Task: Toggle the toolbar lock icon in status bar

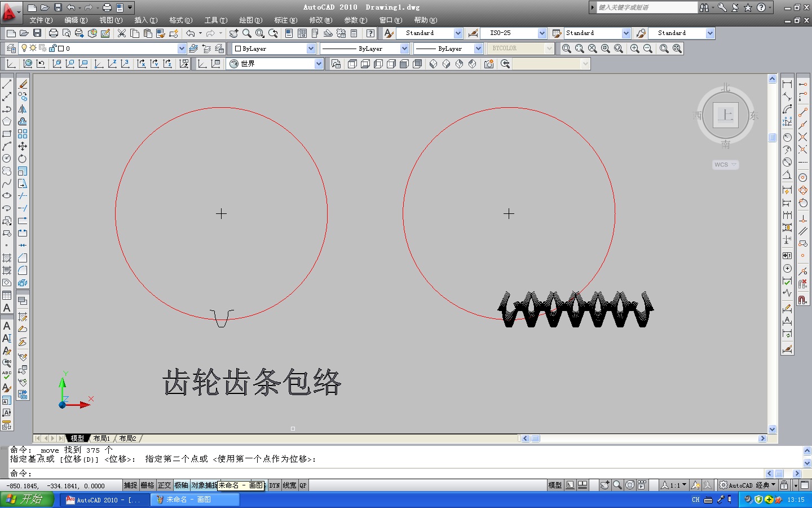Action: pos(784,485)
